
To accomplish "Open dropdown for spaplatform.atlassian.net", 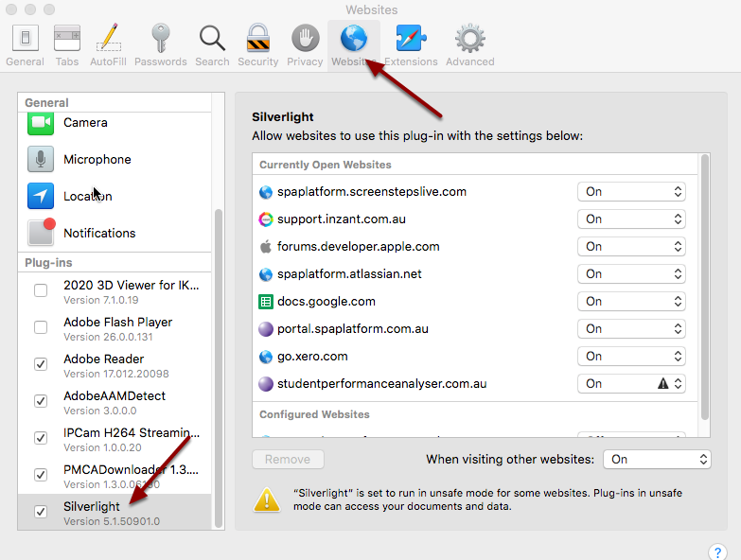I will pyautogui.click(x=631, y=274).
